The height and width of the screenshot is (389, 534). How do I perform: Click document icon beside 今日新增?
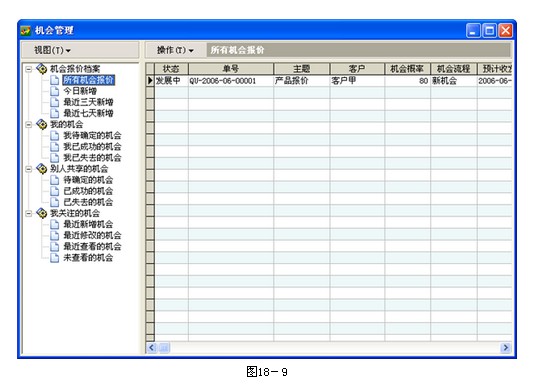coord(54,91)
